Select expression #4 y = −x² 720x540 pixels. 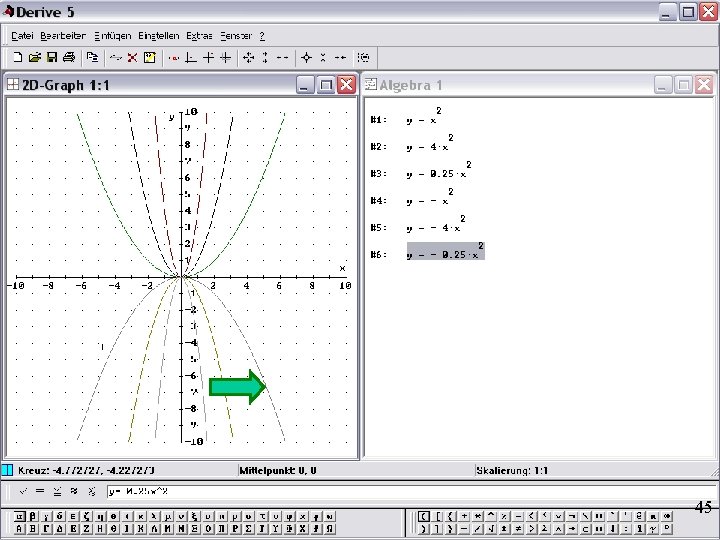pyautogui.click(x=430, y=198)
